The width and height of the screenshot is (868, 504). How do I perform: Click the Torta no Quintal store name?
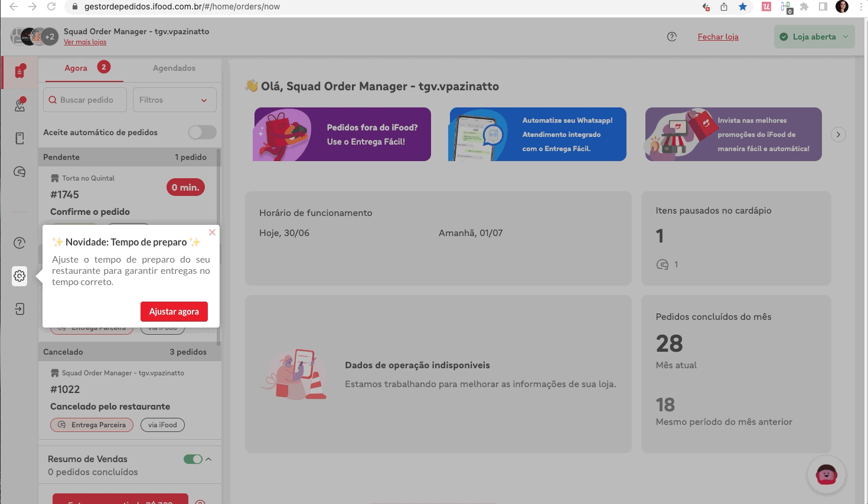coord(88,178)
